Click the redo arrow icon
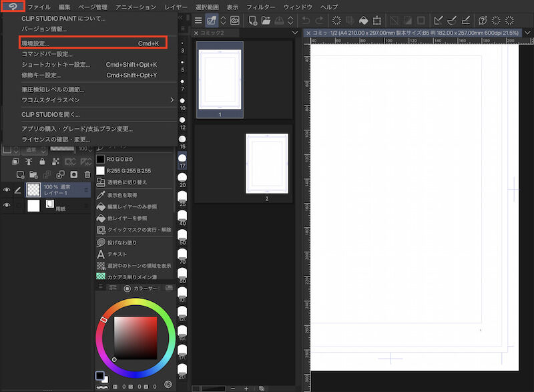The height and width of the screenshot is (392, 534). tap(319, 21)
